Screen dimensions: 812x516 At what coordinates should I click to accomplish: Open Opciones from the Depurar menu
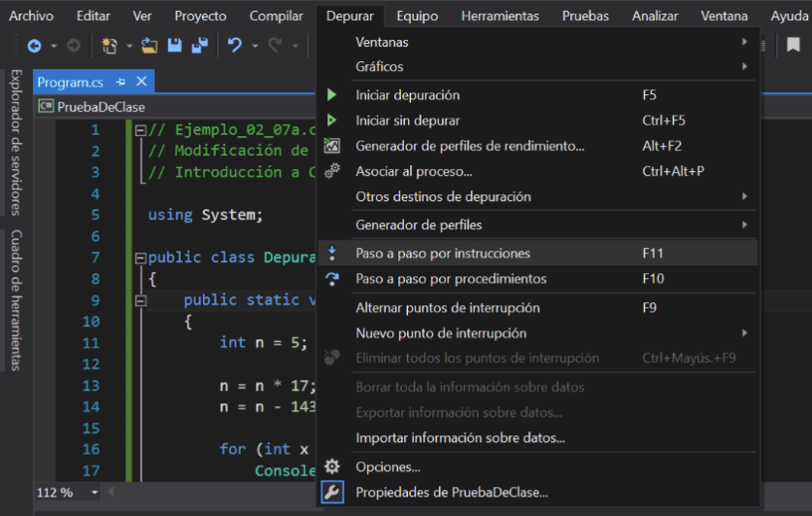(538, 466)
